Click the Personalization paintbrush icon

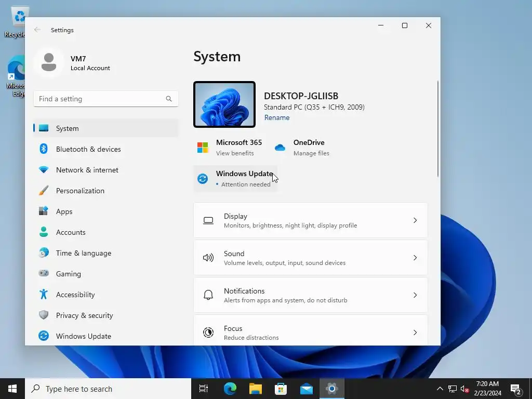(x=44, y=191)
